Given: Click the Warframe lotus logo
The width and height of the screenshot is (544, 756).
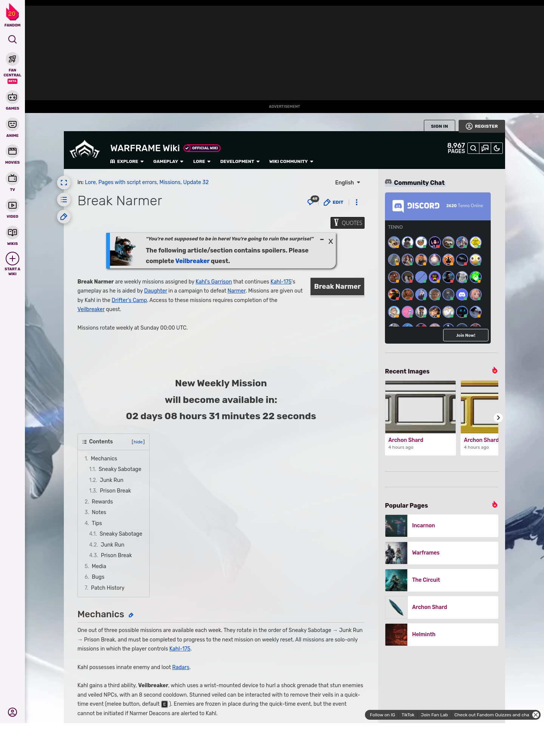Looking at the screenshot, I should click(85, 150).
